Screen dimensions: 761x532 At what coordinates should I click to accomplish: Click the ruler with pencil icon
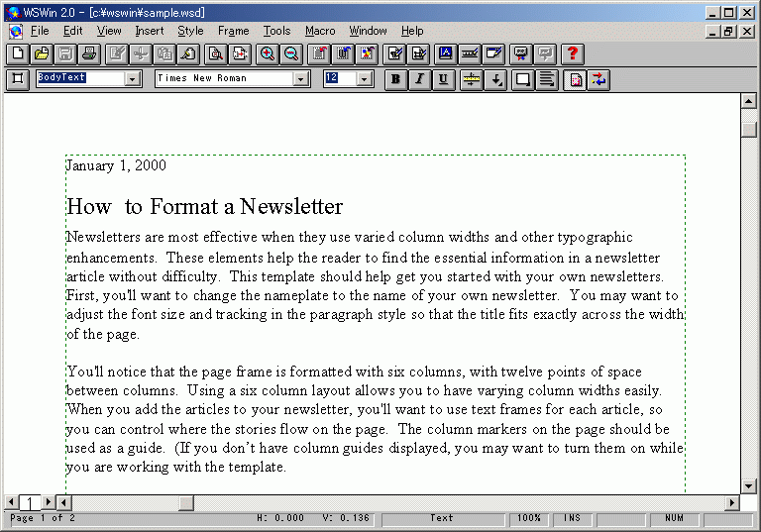pos(470,53)
